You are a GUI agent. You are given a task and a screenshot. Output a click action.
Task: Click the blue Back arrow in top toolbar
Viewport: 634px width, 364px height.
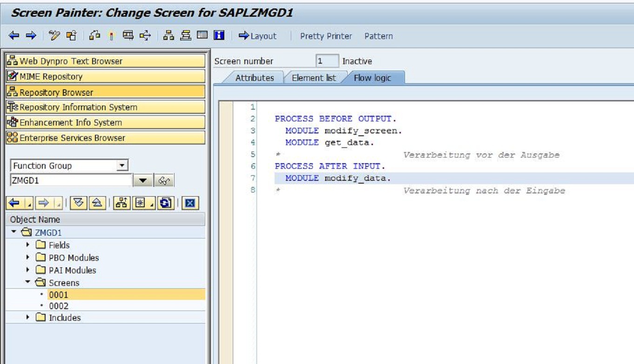pos(14,35)
